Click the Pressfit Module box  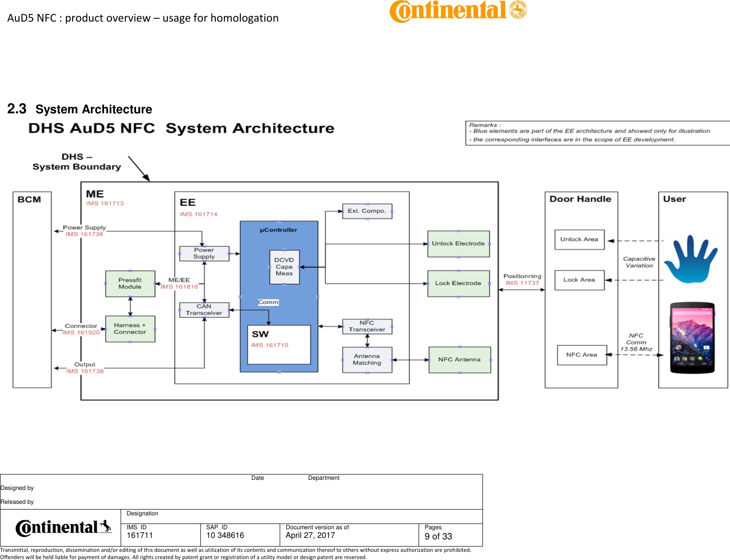130,284
